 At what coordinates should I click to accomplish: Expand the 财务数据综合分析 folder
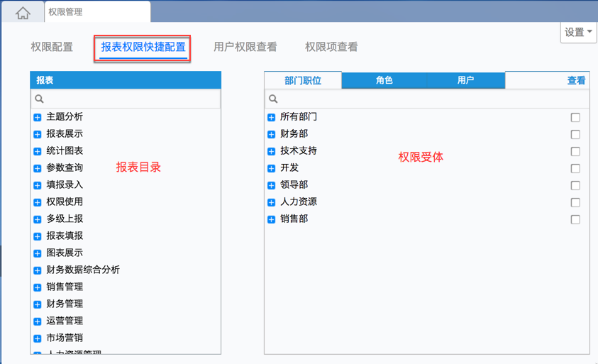click(38, 270)
